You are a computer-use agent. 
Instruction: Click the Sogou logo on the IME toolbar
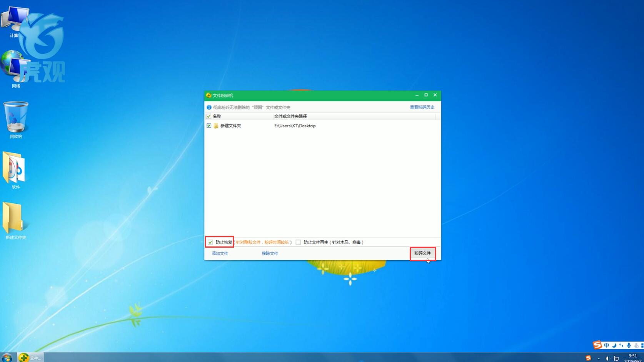pos(597,345)
